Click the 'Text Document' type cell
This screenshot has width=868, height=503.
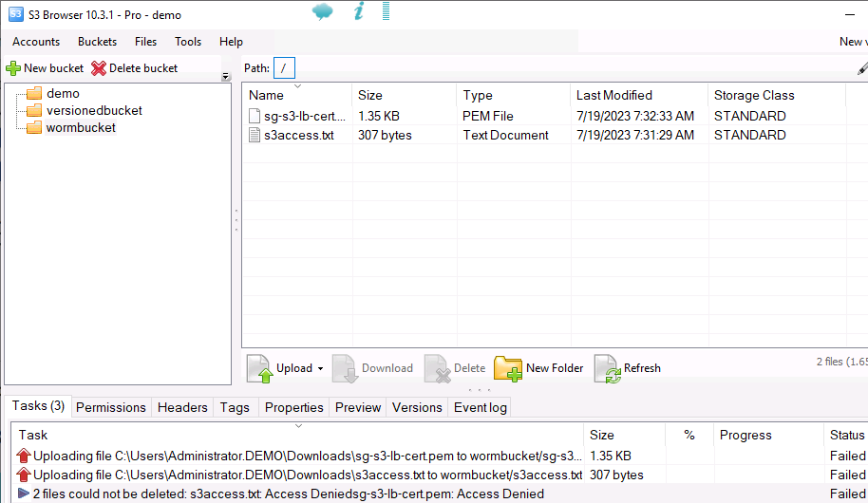tap(506, 136)
